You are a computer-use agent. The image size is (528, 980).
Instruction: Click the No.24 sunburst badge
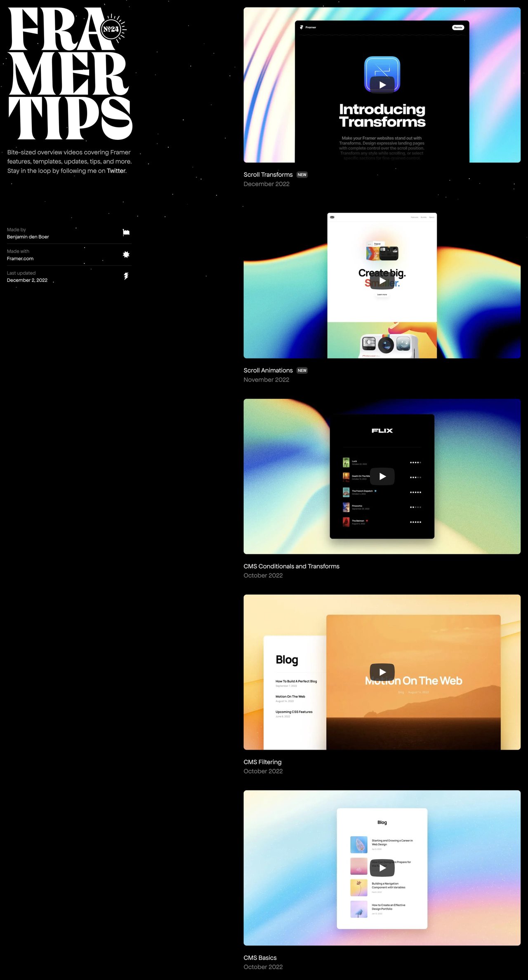[x=113, y=29]
